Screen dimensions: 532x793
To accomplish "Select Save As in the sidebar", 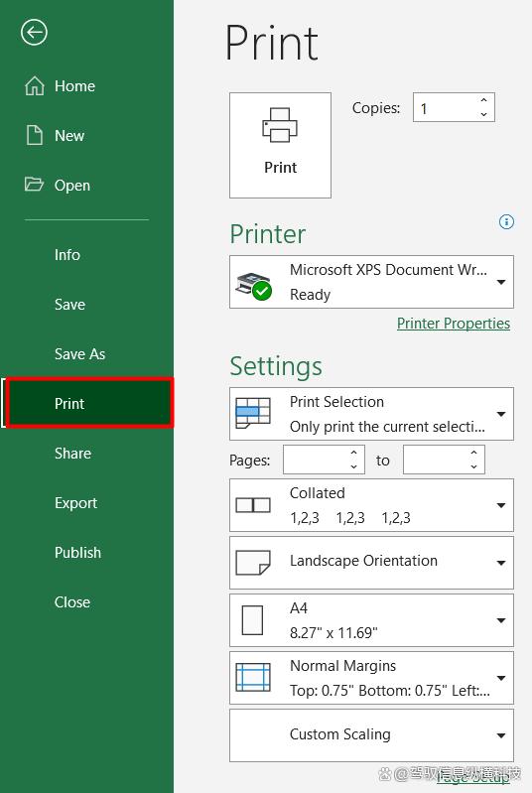I will (x=80, y=354).
